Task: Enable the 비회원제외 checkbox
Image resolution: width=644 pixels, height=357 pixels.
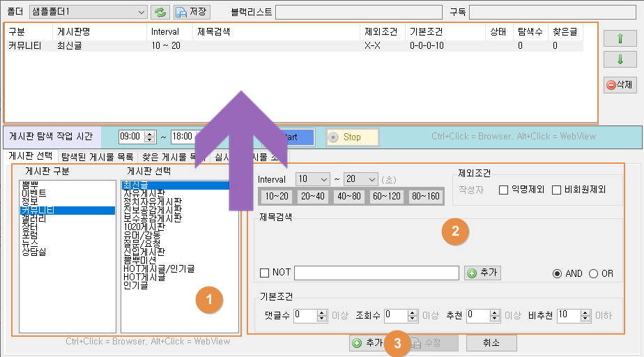Action: (556, 190)
